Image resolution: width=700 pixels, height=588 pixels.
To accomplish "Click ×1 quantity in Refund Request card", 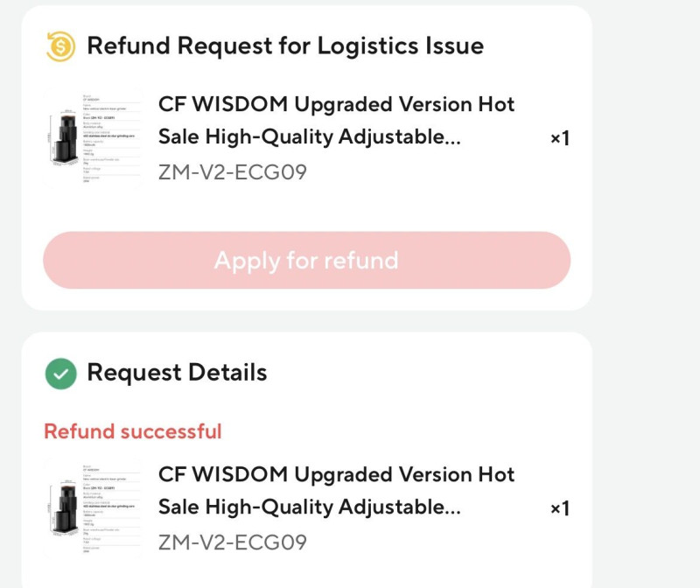I will point(560,138).
